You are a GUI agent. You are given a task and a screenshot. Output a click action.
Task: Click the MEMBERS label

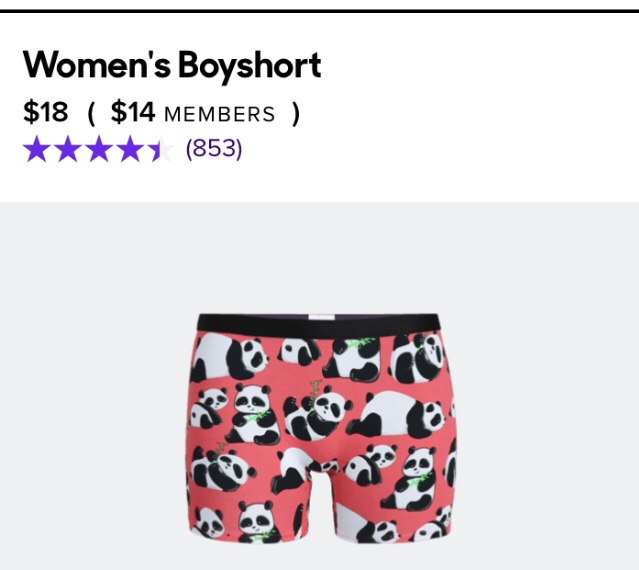point(219,114)
